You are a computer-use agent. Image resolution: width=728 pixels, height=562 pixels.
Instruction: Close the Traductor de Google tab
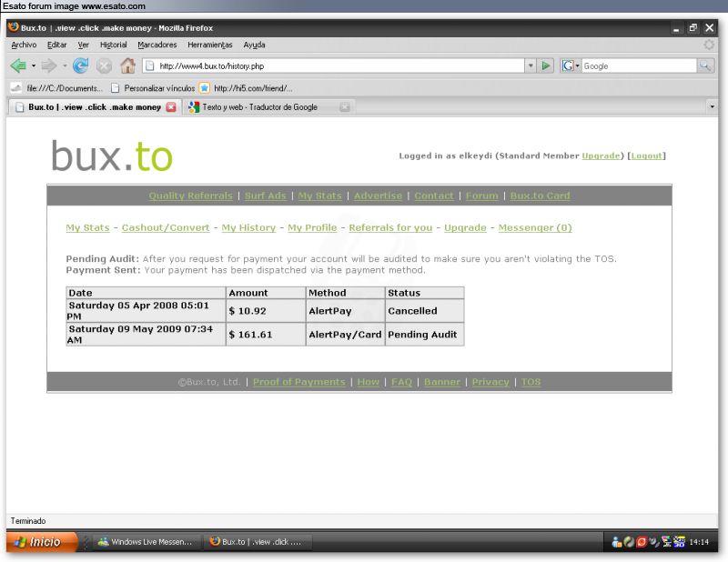click(345, 106)
